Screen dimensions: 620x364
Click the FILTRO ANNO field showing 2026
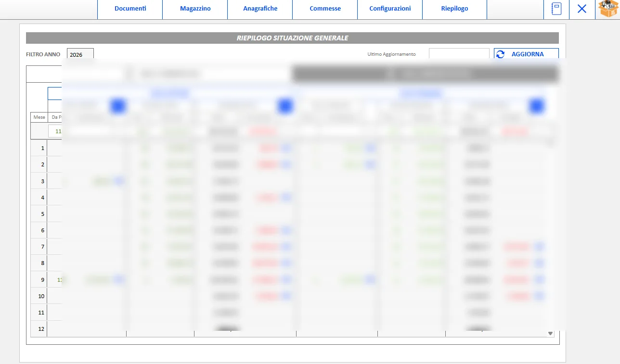(x=80, y=54)
